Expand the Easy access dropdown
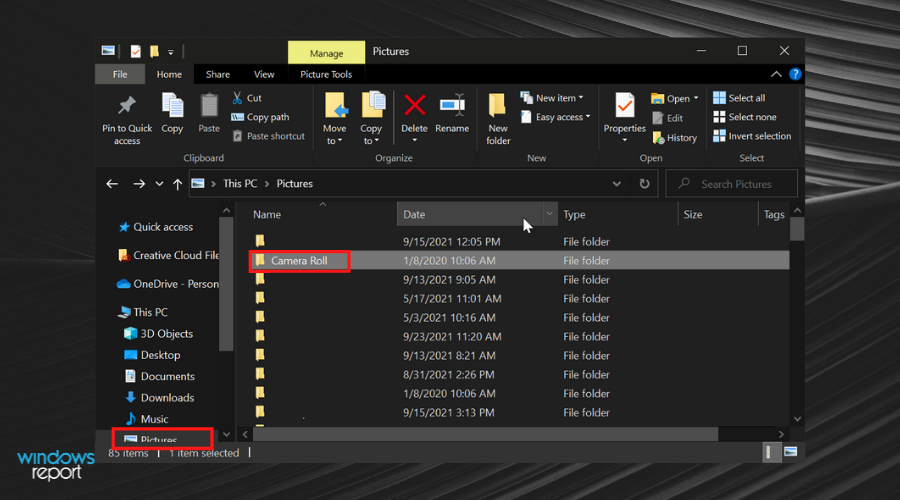 (588, 117)
